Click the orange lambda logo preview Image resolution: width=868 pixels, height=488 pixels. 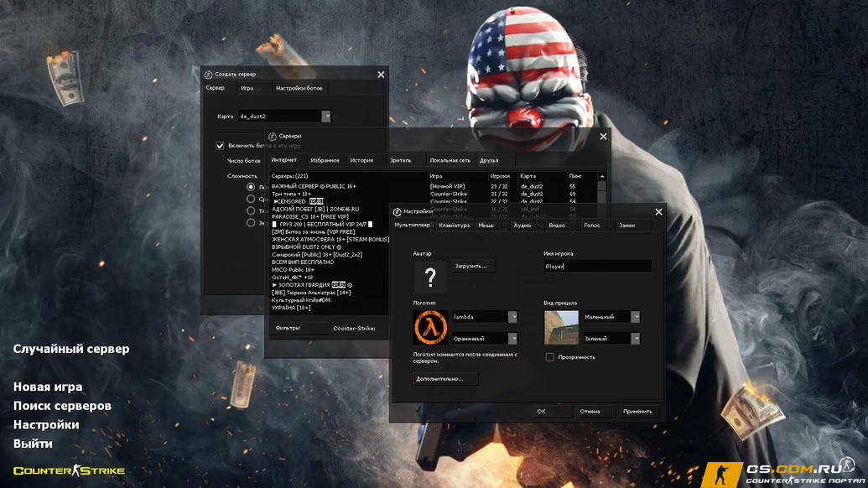tap(430, 327)
